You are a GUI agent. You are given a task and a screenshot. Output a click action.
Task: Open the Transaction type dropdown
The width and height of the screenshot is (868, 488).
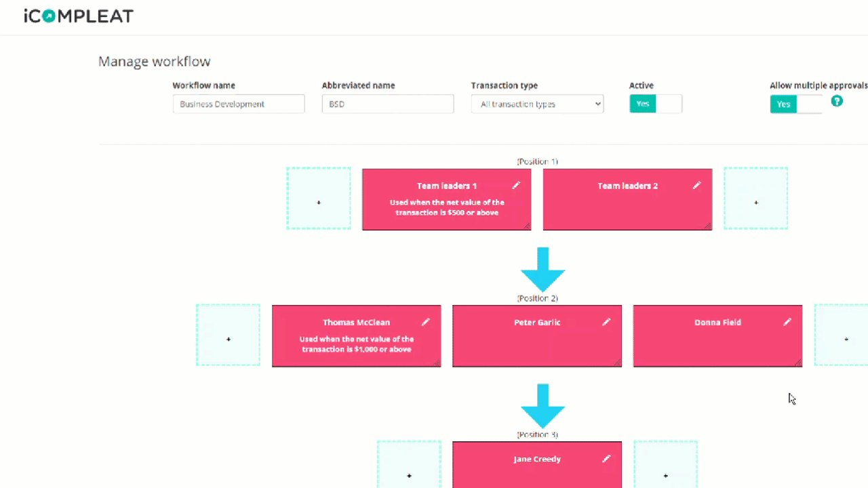click(537, 104)
